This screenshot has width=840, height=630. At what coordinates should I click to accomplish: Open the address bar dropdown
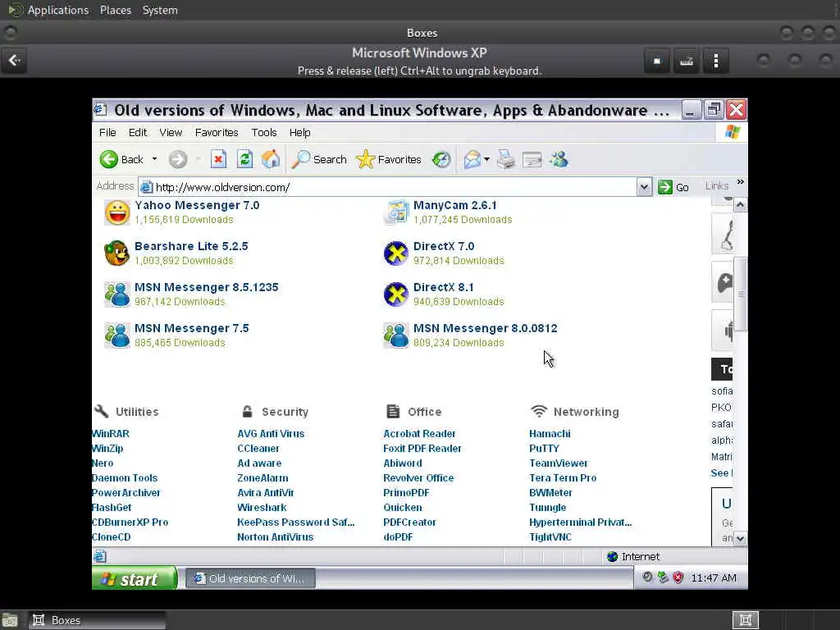pyautogui.click(x=644, y=187)
